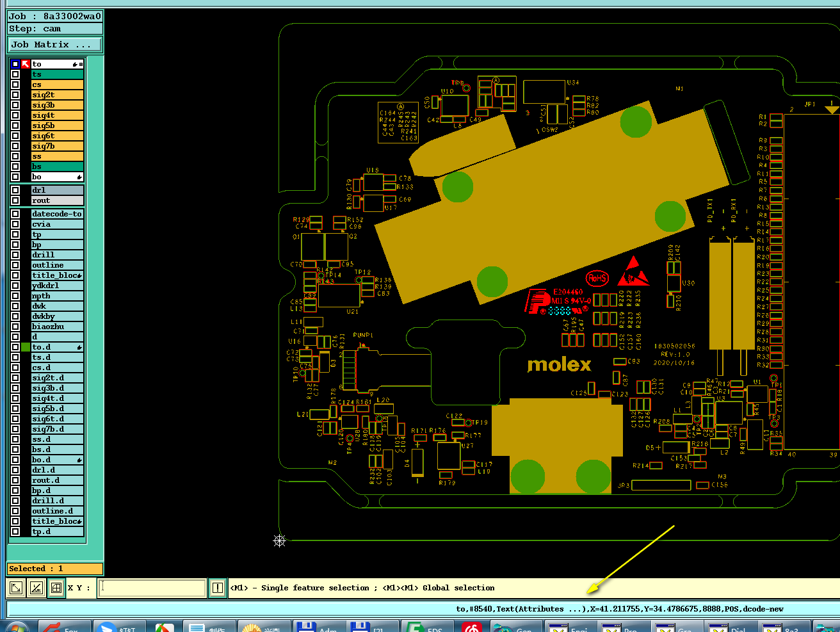Screen dimensions: 840x632
Task: Tick the checkbox beside layer to.d
Action: point(15,347)
